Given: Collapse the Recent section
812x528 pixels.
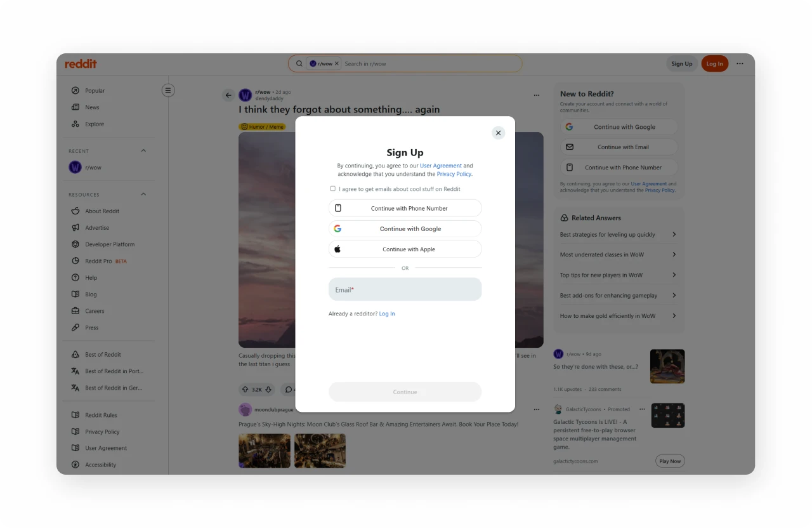Looking at the screenshot, I should pos(143,150).
